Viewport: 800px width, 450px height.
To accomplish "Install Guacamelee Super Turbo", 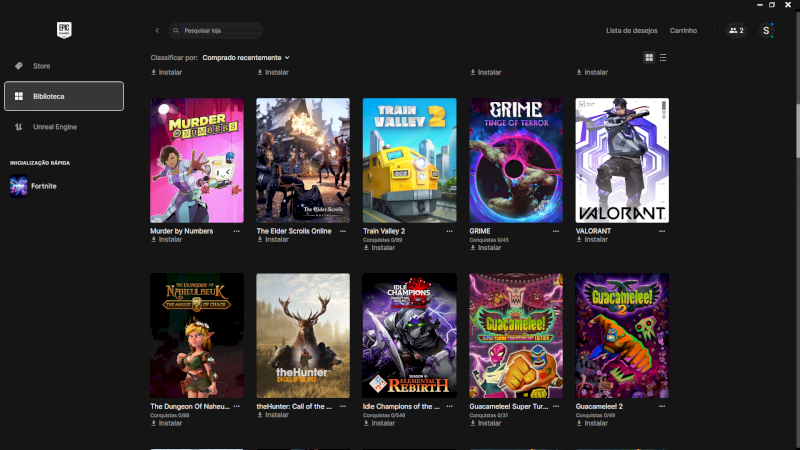I will point(485,423).
